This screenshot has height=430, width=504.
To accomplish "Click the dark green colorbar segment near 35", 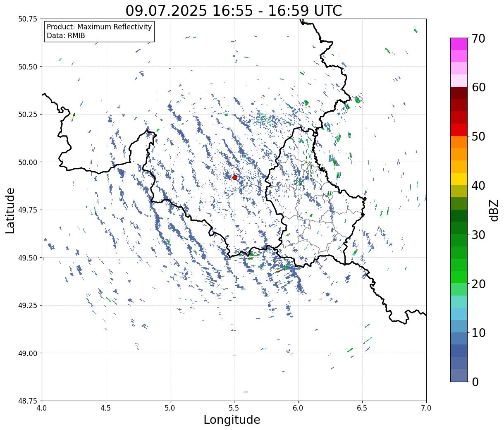I will click(x=459, y=215).
